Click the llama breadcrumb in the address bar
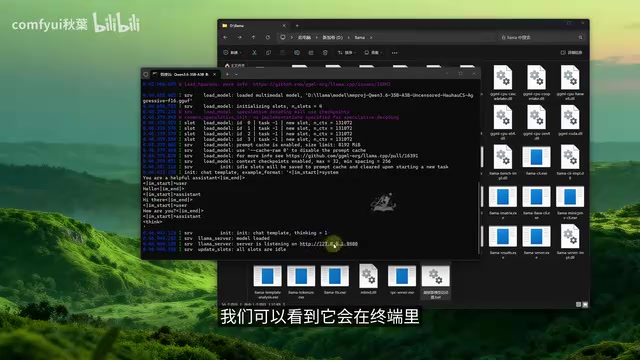This screenshot has width=640, height=360. coord(360,38)
